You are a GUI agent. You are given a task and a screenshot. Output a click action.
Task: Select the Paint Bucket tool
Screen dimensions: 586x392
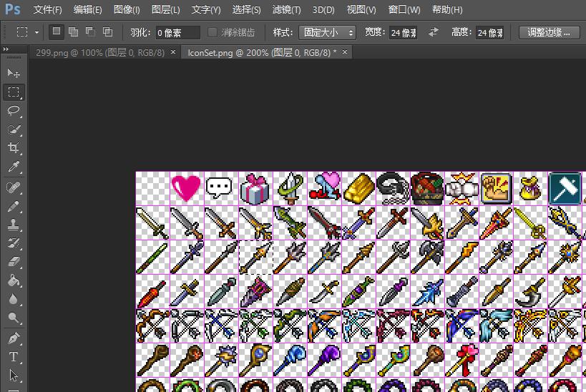(14, 280)
